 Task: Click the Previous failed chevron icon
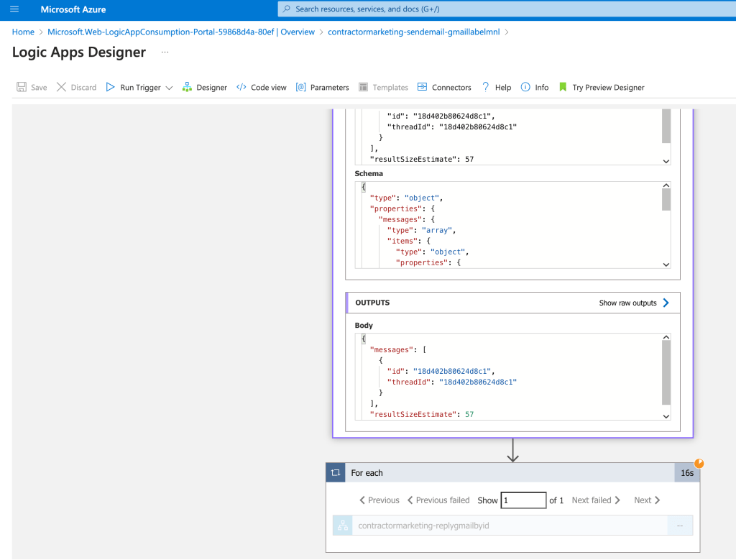pyautogui.click(x=410, y=500)
